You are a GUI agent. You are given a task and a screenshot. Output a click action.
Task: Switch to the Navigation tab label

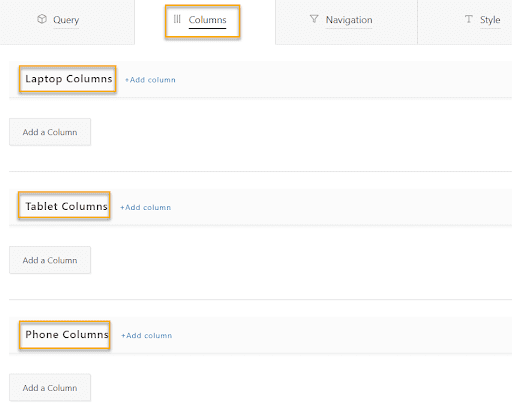349,20
